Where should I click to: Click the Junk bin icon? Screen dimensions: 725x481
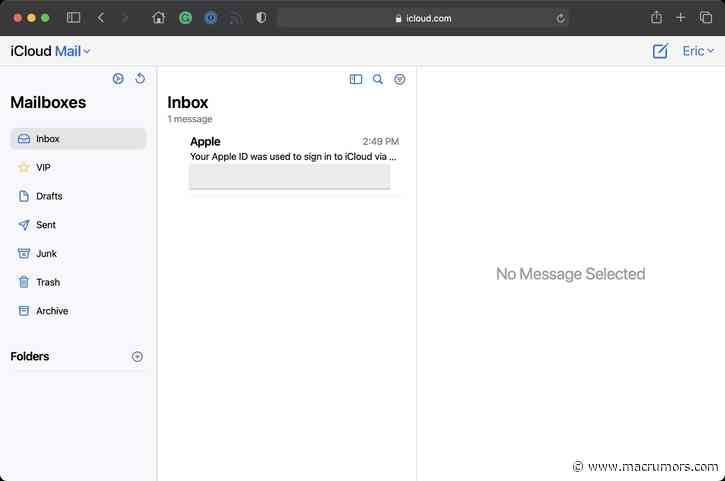click(x=24, y=253)
